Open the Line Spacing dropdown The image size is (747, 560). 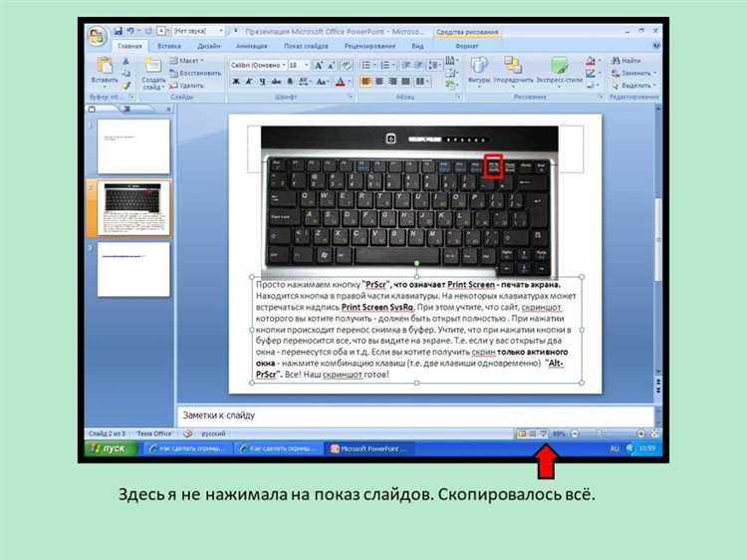[434, 66]
